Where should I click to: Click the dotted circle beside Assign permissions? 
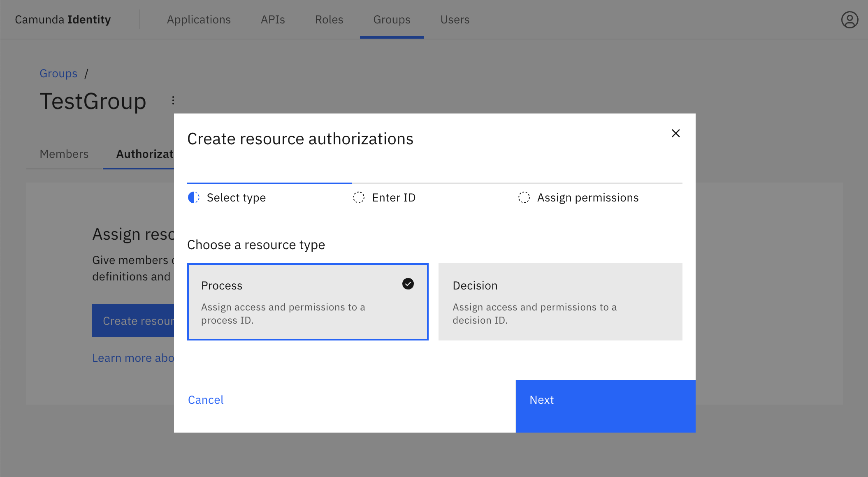coord(524,197)
